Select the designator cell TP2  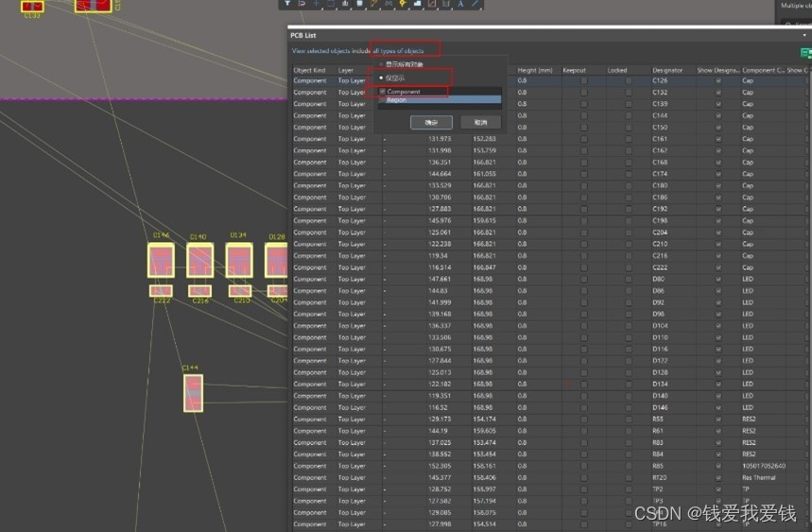658,489
